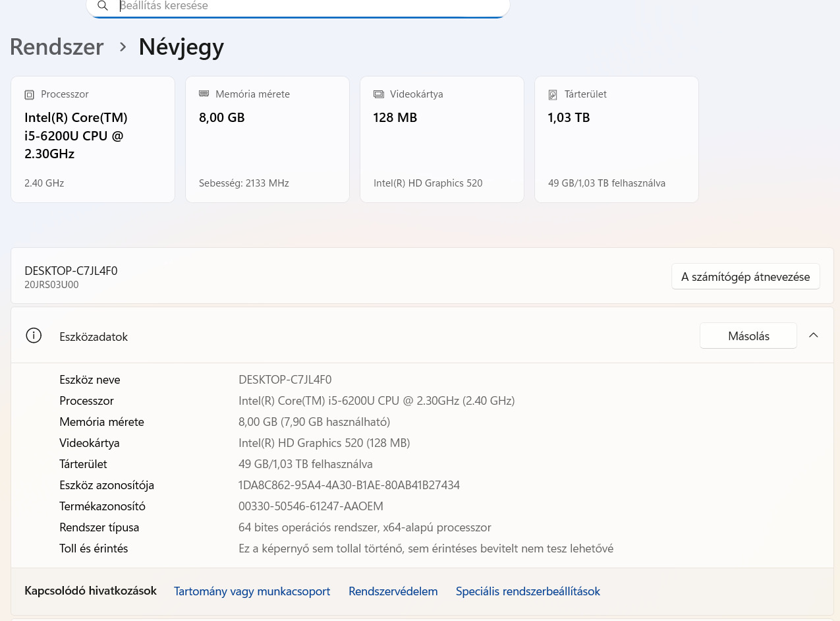Click the A számítógép átnevezése button
The image size is (840, 621).
(745, 277)
